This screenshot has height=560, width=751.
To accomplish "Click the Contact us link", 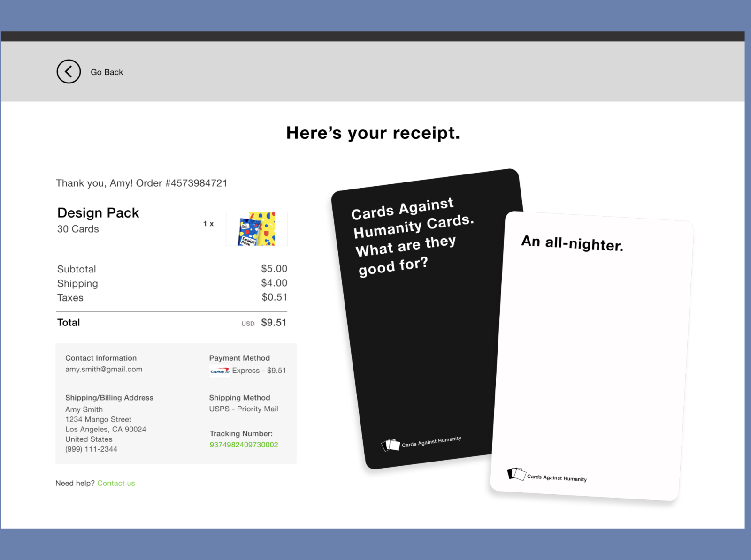I will click(116, 483).
